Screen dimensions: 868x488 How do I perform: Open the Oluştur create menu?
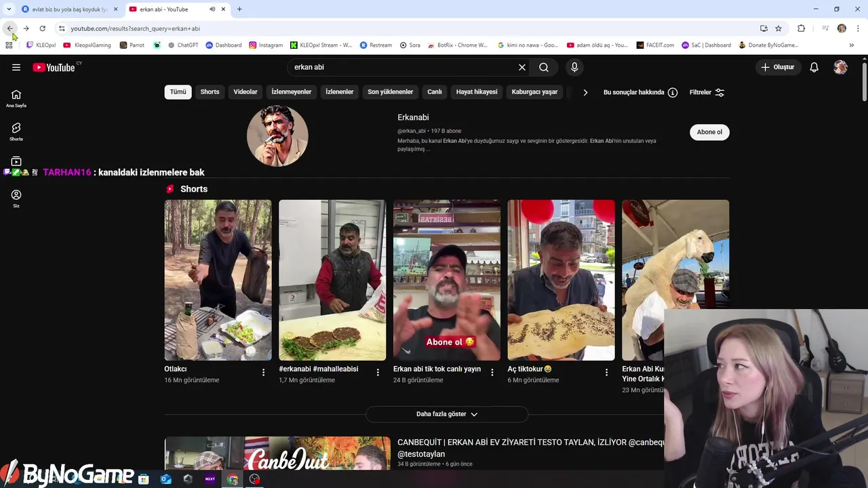click(x=778, y=67)
